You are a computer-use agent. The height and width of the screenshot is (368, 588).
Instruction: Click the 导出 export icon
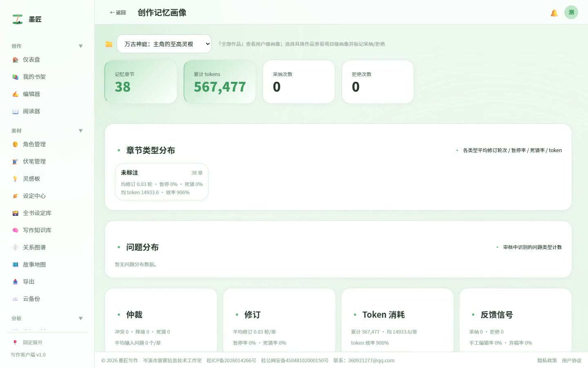coord(15,282)
